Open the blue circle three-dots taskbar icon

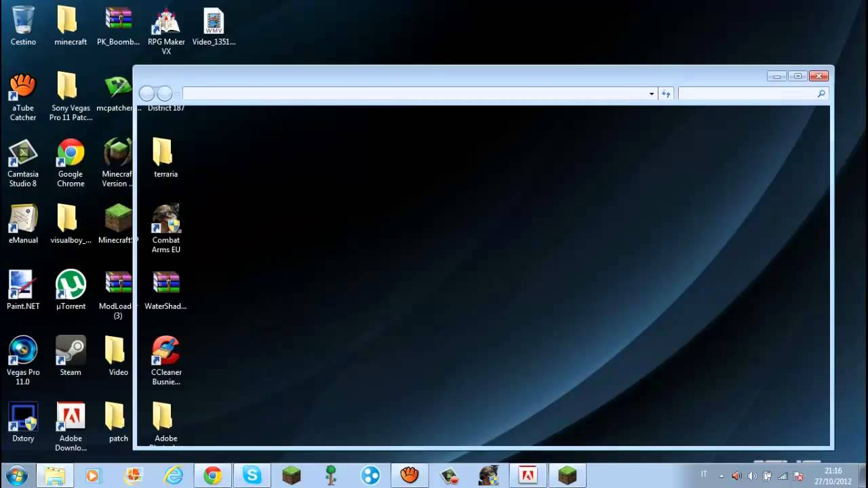(370, 476)
